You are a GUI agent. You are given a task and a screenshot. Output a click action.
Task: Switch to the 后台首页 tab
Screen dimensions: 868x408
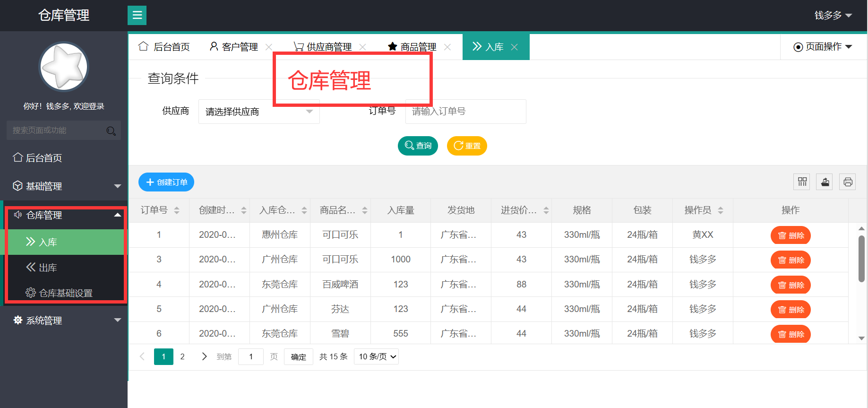[x=164, y=47]
